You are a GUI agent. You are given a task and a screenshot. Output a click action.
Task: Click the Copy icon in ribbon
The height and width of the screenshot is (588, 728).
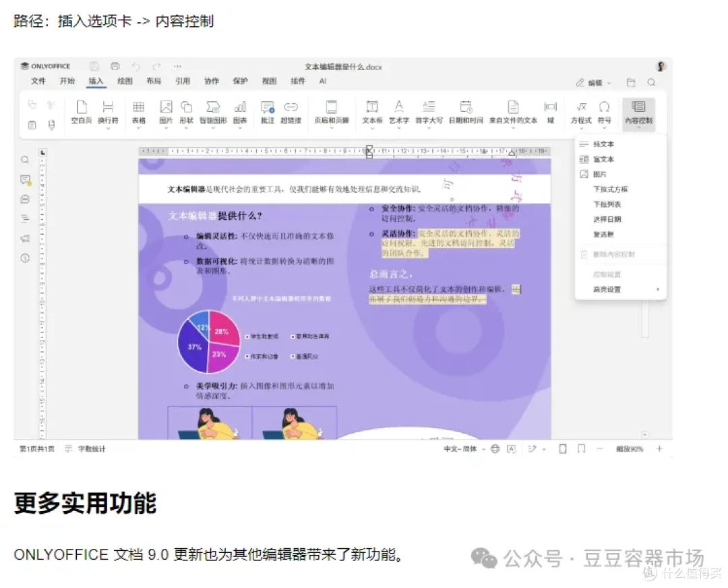(x=32, y=105)
